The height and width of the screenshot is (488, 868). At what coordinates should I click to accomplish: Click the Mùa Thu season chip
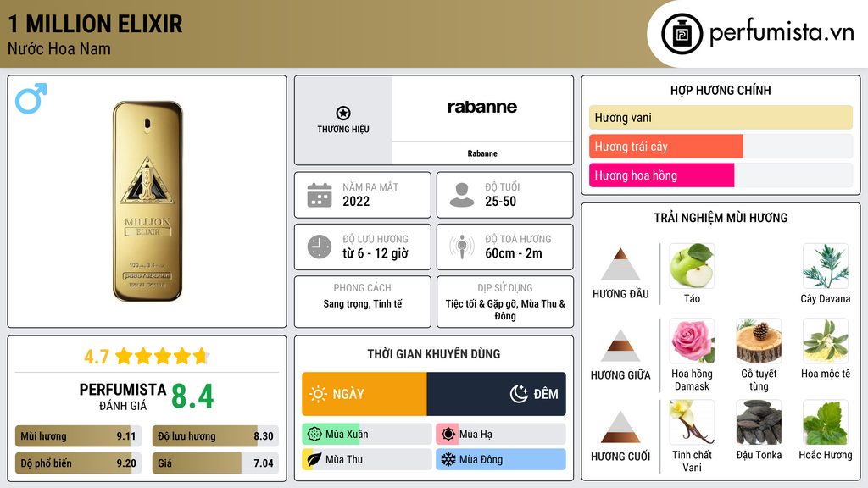point(366,460)
